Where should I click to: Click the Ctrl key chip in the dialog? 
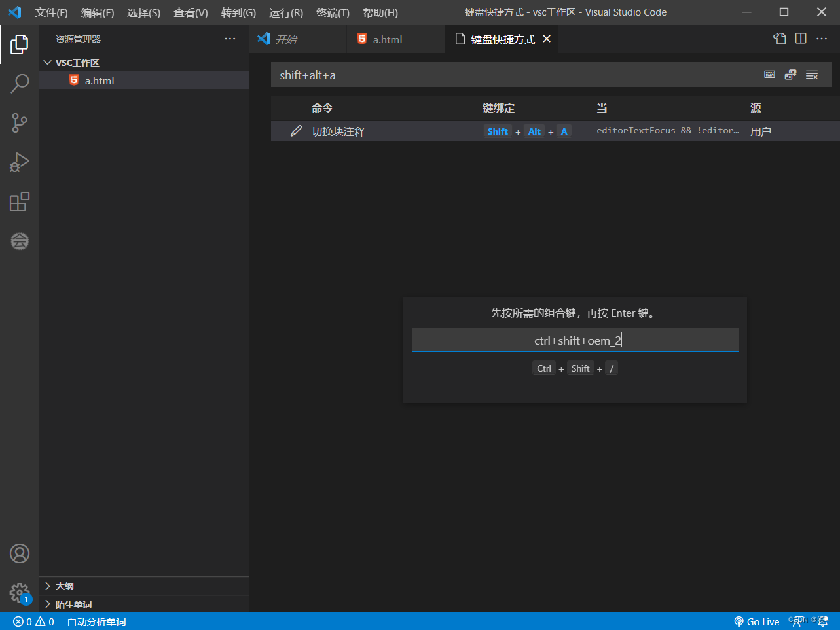[x=544, y=368]
